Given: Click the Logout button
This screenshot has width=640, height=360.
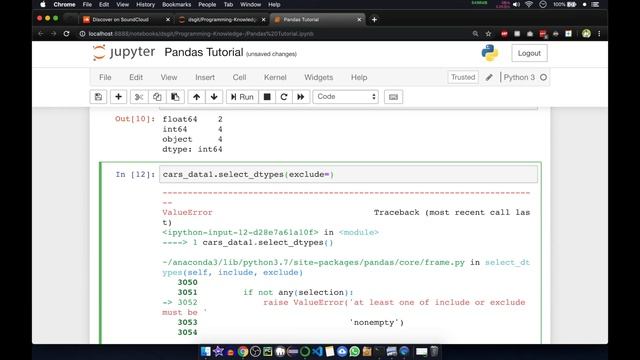Looking at the screenshot, I should [x=529, y=53].
